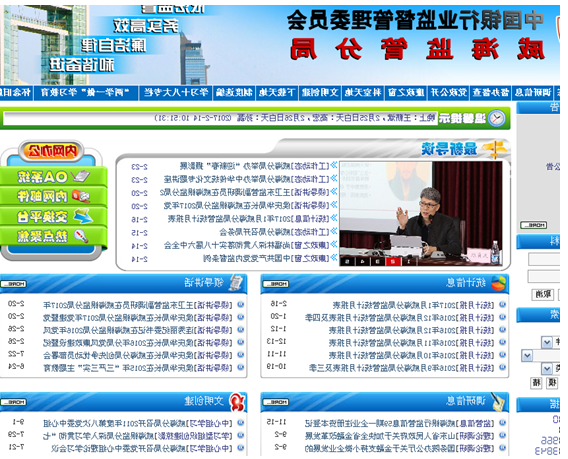The height and width of the screenshot is (459, 568).
Task: Open 统计月报 2016年10月 report dated 11-11
Action: click(x=412, y=355)
